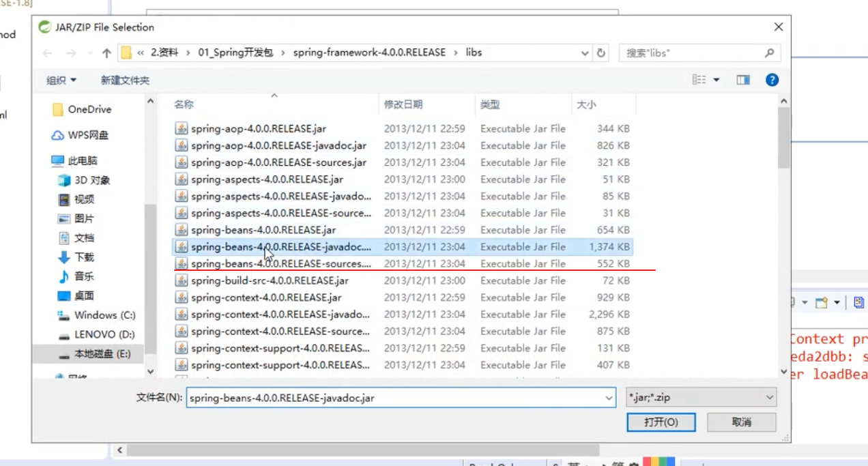Open 下载 folder in sidebar
This screenshot has width=868, height=466.
[76, 257]
